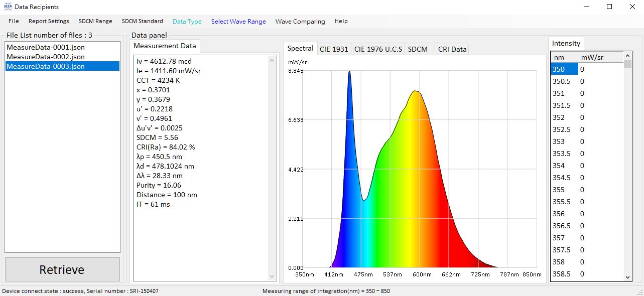This screenshot has width=644, height=296.
Task: Expand the Data Type menu
Action: 187,22
